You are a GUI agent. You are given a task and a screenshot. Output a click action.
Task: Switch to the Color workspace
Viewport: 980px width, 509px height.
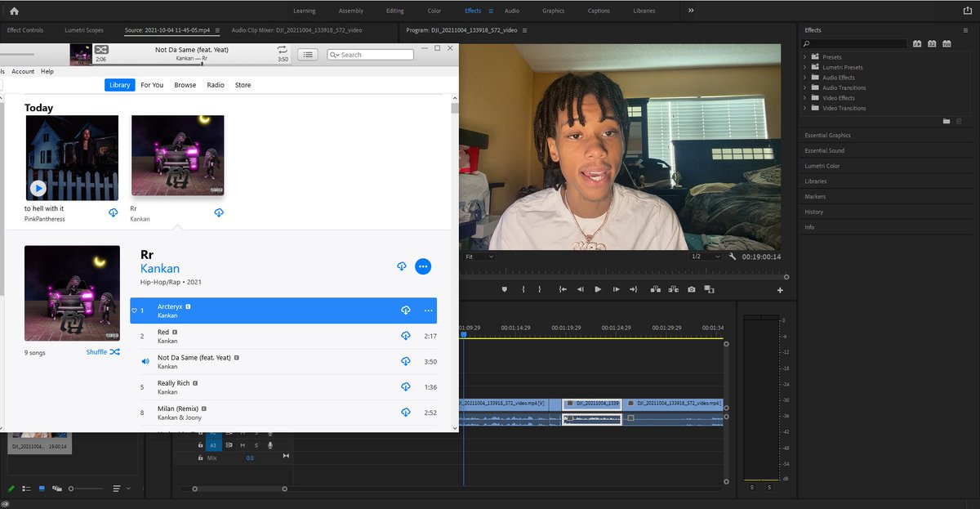click(x=434, y=11)
